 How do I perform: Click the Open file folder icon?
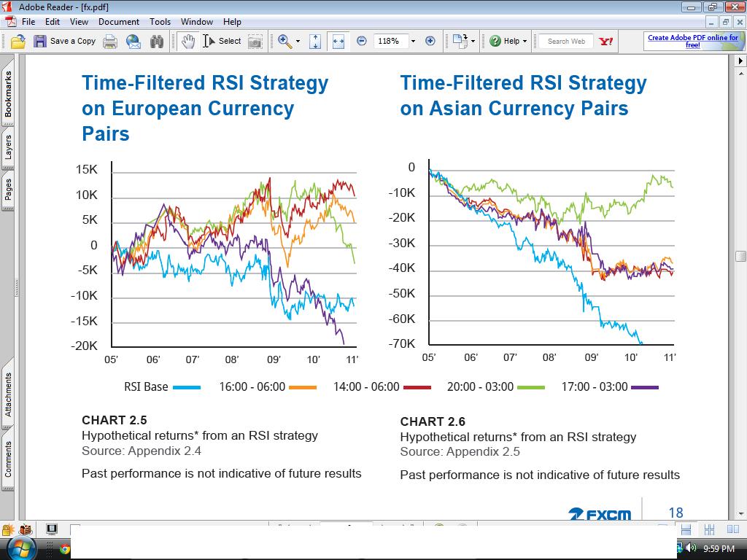point(18,42)
